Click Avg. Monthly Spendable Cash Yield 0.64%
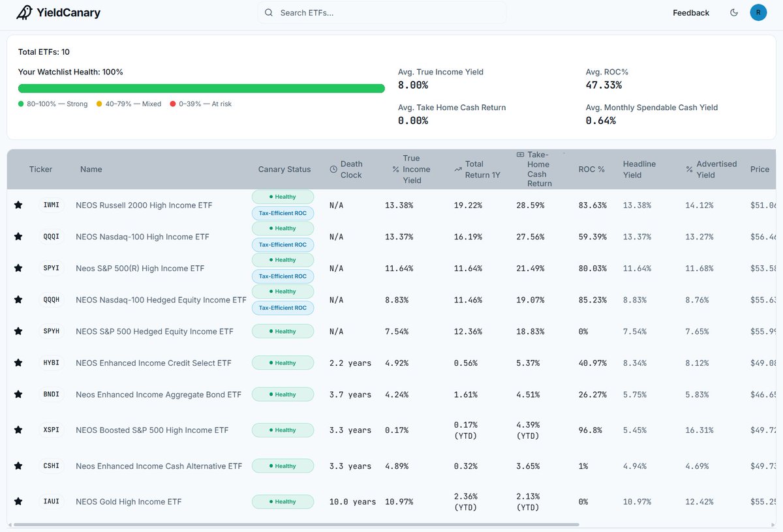Viewport: 783px width, 532px height. pyautogui.click(x=601, y=121)
